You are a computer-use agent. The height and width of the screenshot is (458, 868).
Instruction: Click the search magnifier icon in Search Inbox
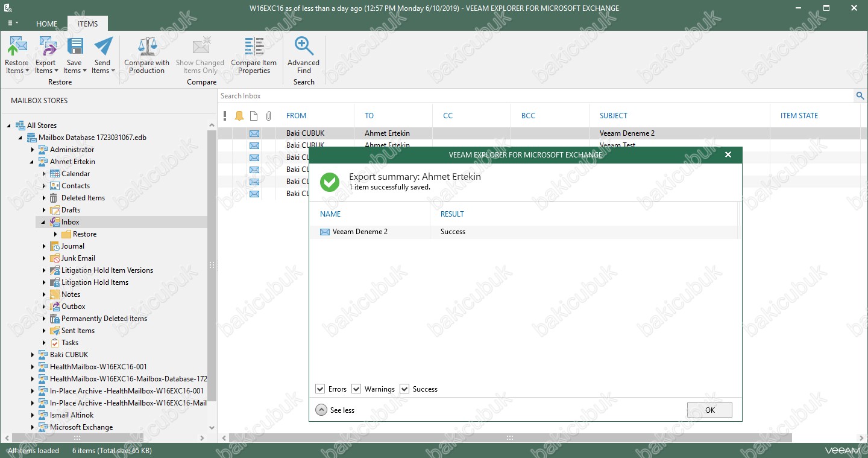[x=860, y=96]
